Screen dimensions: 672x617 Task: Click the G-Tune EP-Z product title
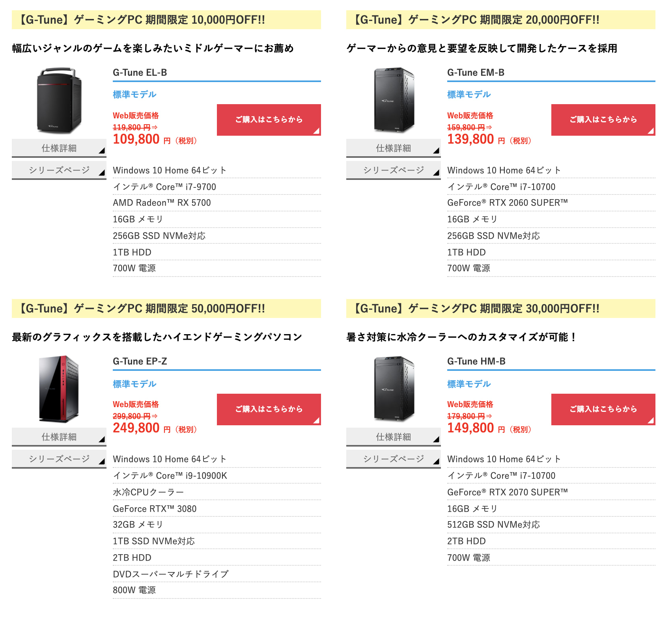coord(140,361)
